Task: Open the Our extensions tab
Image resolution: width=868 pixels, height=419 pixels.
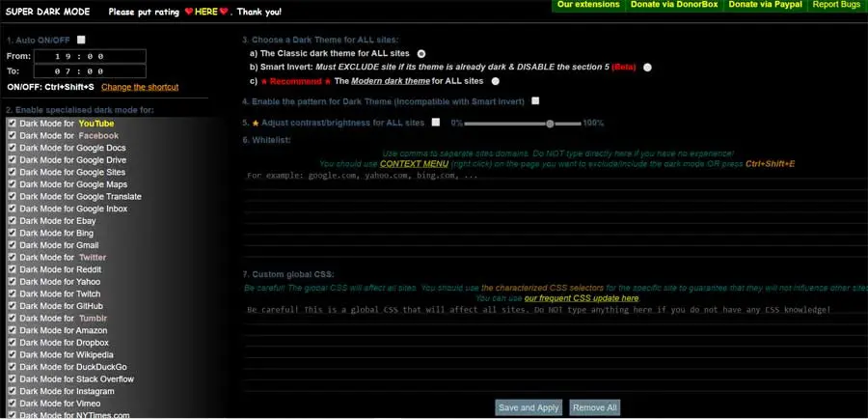Action: (588, 5)
